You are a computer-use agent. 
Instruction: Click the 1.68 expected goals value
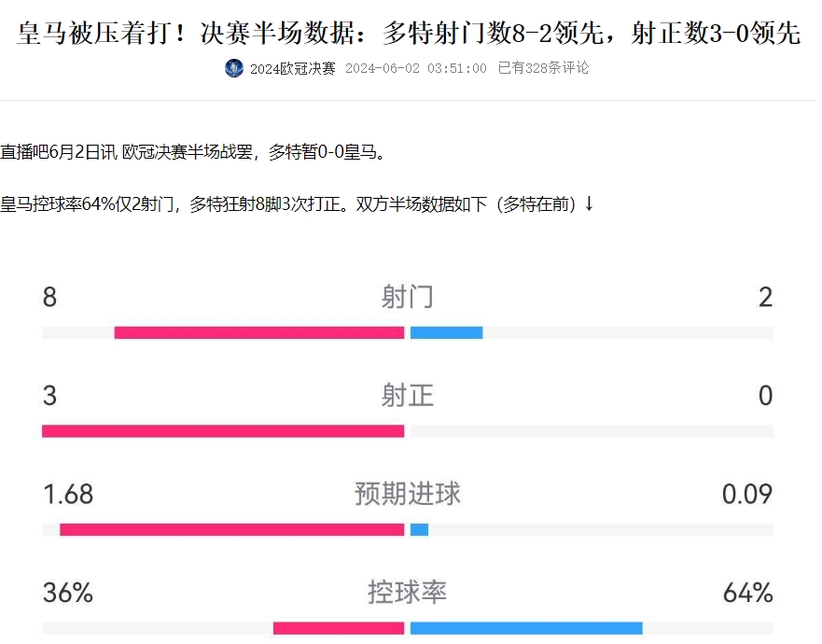[x=68, y=494]
